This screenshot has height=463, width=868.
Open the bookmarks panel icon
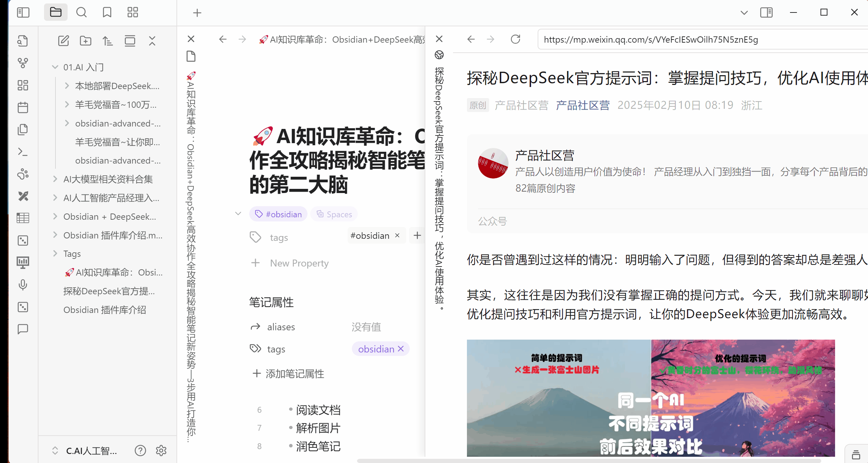[x=107, y=12]
